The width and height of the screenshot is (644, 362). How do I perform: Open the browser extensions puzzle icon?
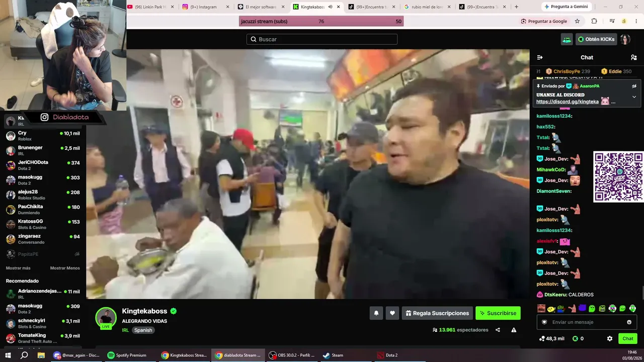tap(594, 21)
